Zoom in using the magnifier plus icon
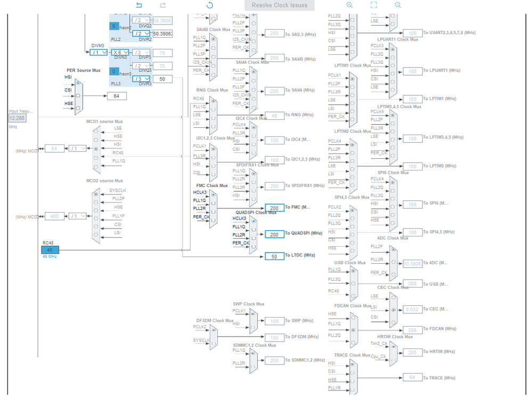The width and height of the screenshot is (532, 397). pos(349,5)
